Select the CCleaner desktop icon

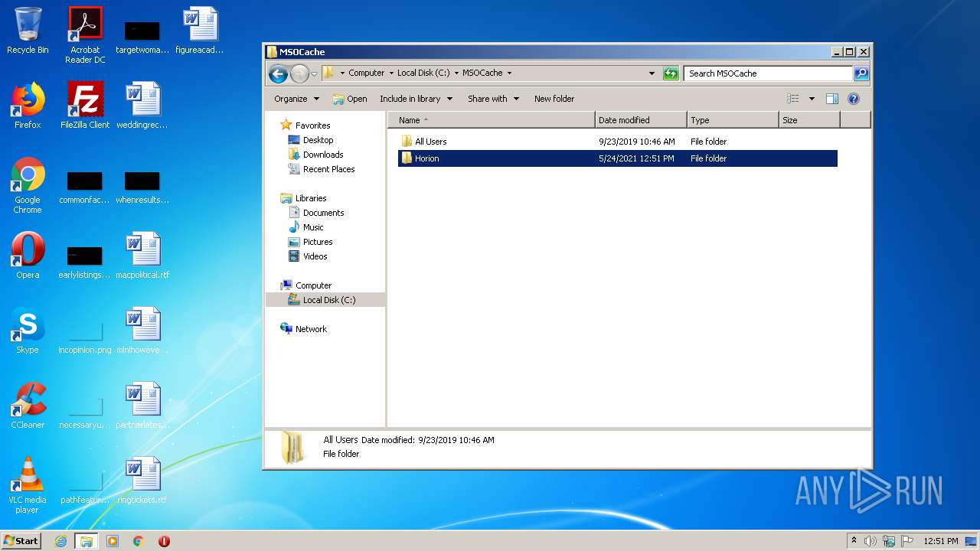28,406
